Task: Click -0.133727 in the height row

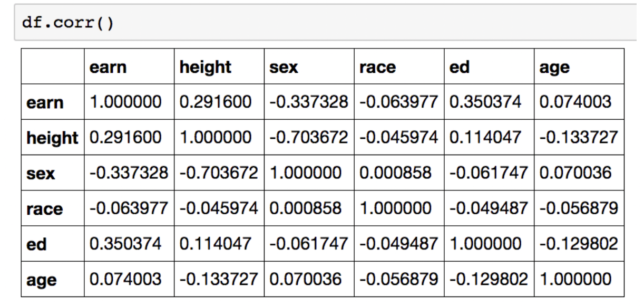Action: pyautogui.click(x=579, y=136)
